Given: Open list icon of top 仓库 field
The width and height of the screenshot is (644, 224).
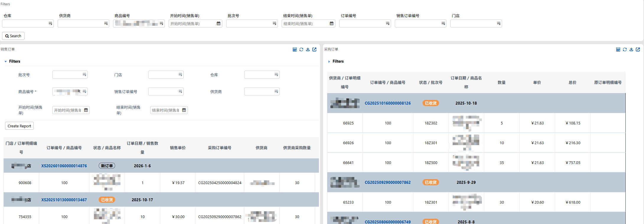Looking at the screenshot, I should 50,23.
